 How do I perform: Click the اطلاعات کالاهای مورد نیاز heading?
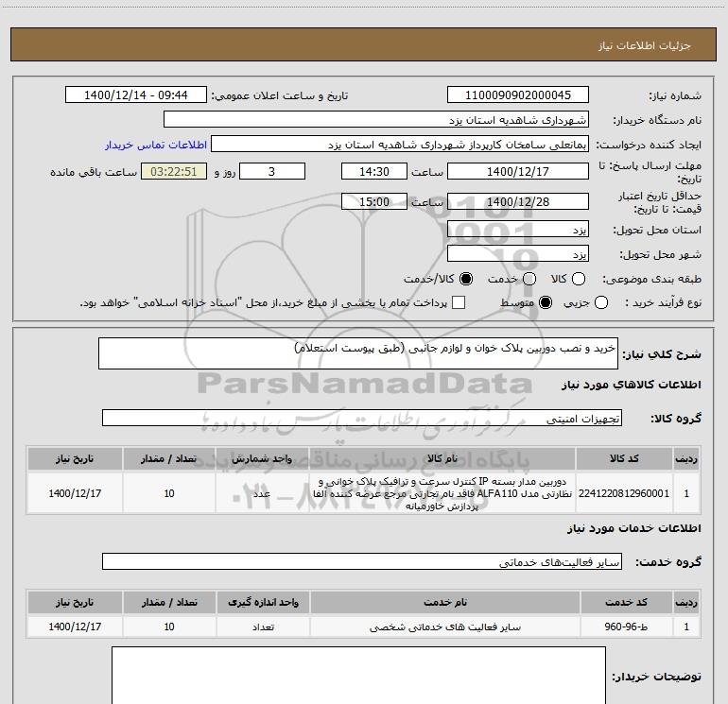[631, 385]
